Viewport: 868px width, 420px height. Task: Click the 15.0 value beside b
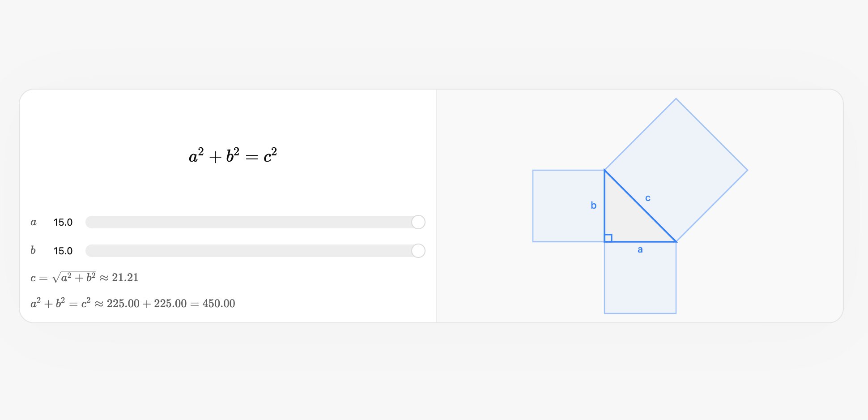[63, 251]
